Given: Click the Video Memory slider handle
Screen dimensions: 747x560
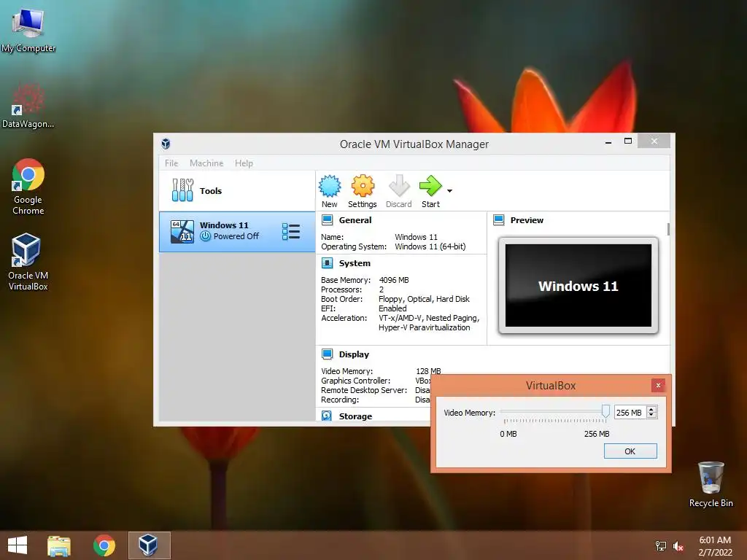Looking at the screenshot, I should click(605, 411).
